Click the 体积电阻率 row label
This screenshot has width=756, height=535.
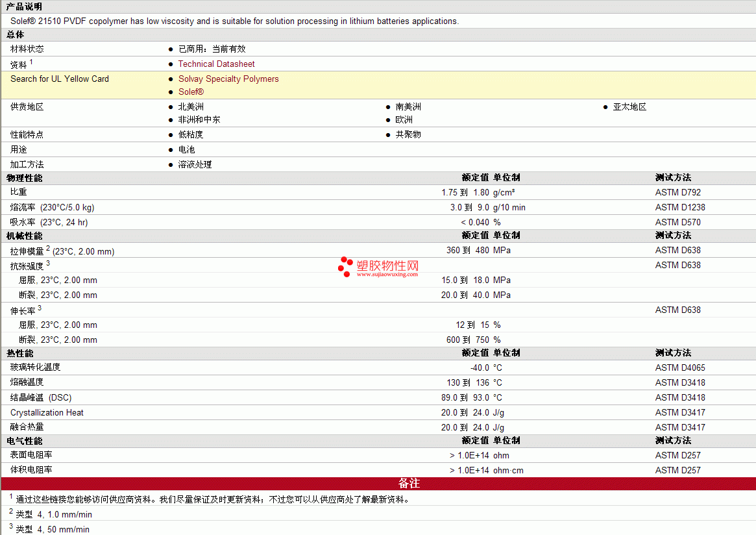pos(31,470)
